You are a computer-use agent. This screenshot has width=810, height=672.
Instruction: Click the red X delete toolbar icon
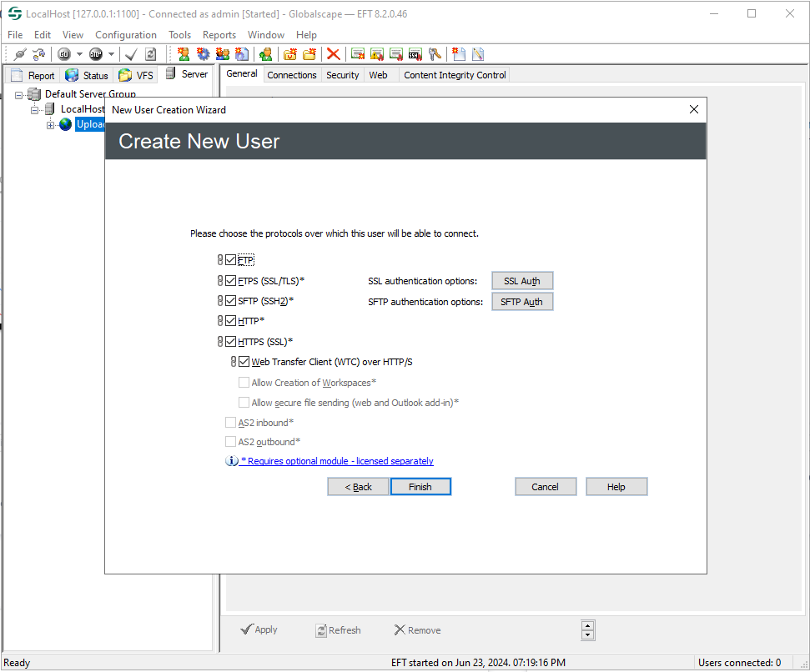[x=334, y=53]
